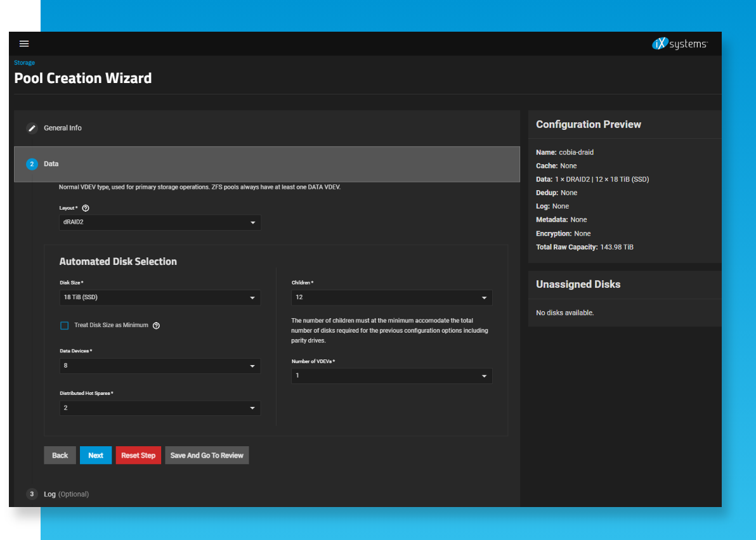Open the Layout dropdown showing dRAID2

160,222
